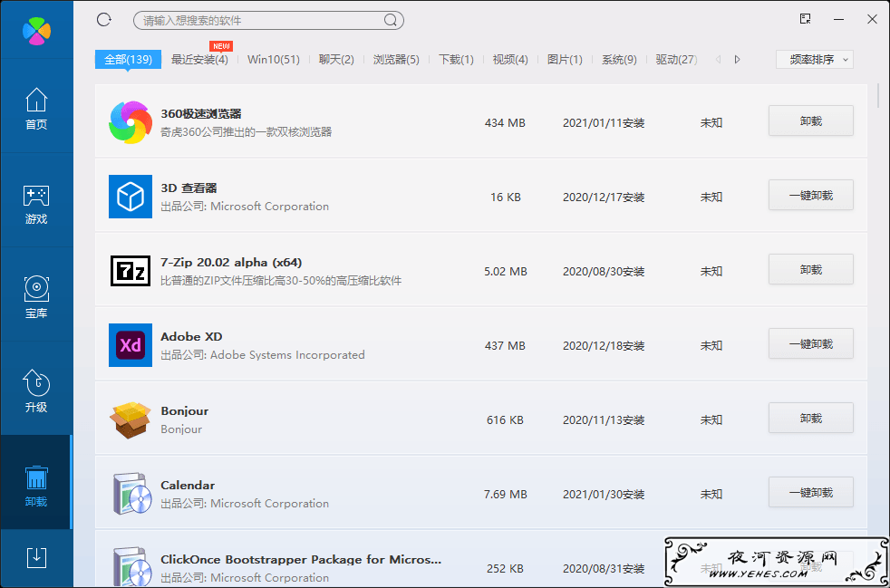The image size is (890, 588).
Task: Click the Bonjour package icon
Action: [131, 419]
